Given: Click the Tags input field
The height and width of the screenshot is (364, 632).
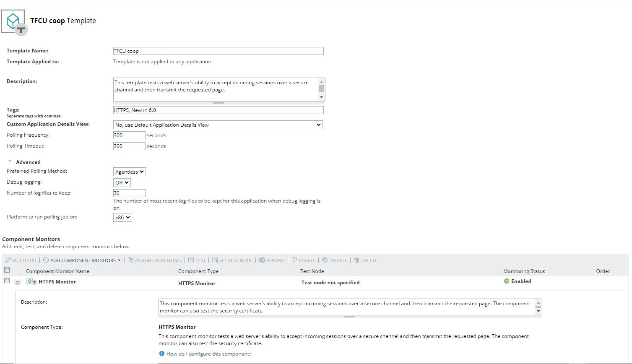Looking at the screenshot, I should pos(218,110).
